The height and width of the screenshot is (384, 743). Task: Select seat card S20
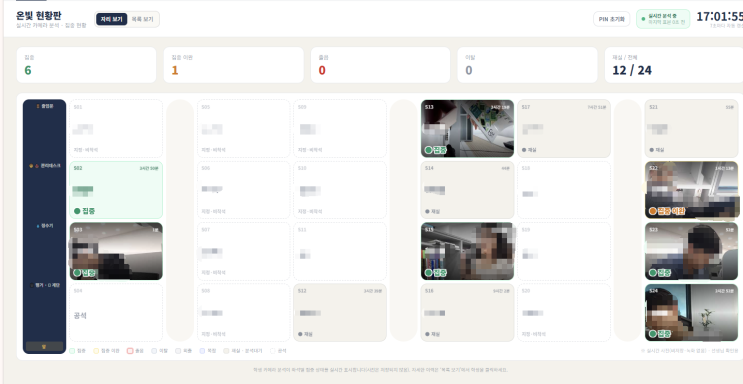[564, 312]
